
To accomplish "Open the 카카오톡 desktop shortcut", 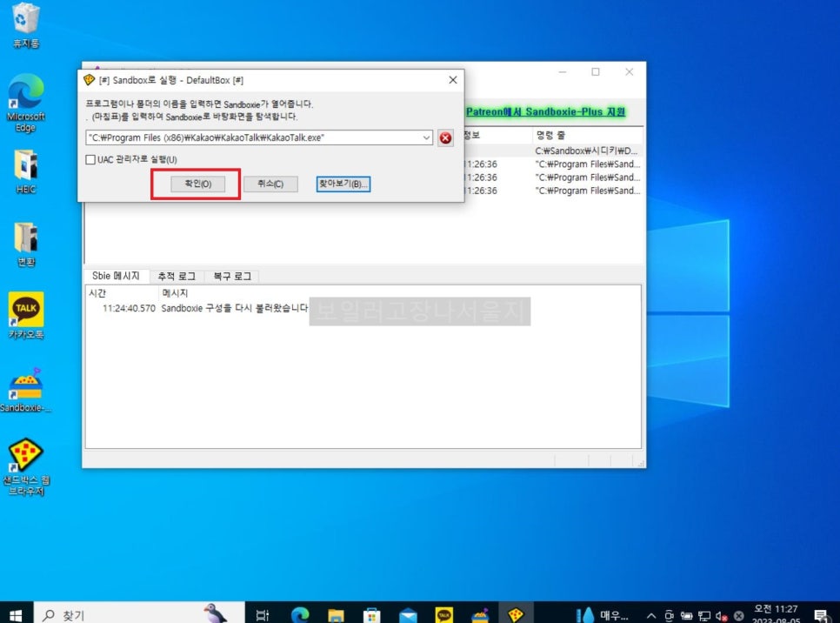I will (x=25, y=315).
